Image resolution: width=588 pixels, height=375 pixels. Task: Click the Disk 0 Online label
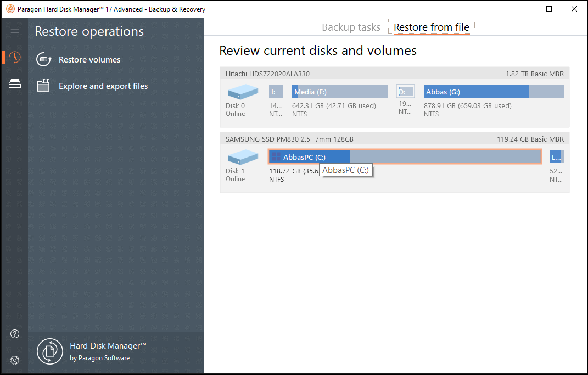click(x=236, y=109)
